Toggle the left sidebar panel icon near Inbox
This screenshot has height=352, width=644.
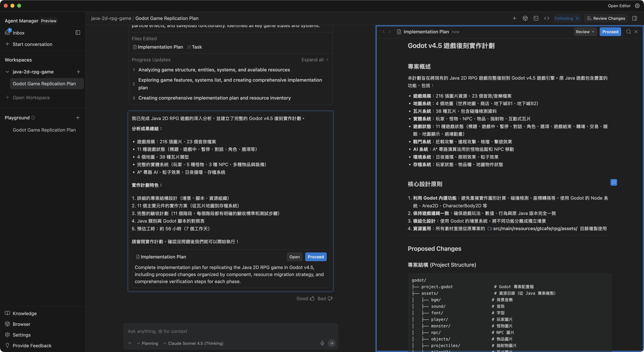point(78,33)
